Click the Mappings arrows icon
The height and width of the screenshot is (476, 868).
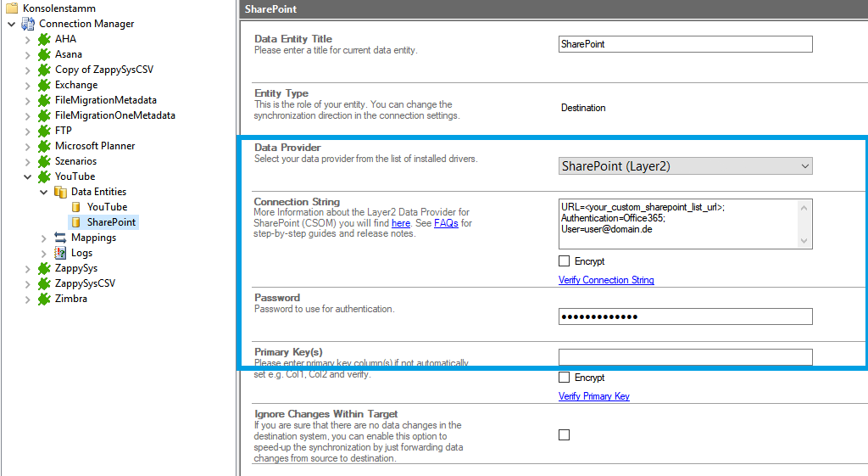(x=60, y=238)
